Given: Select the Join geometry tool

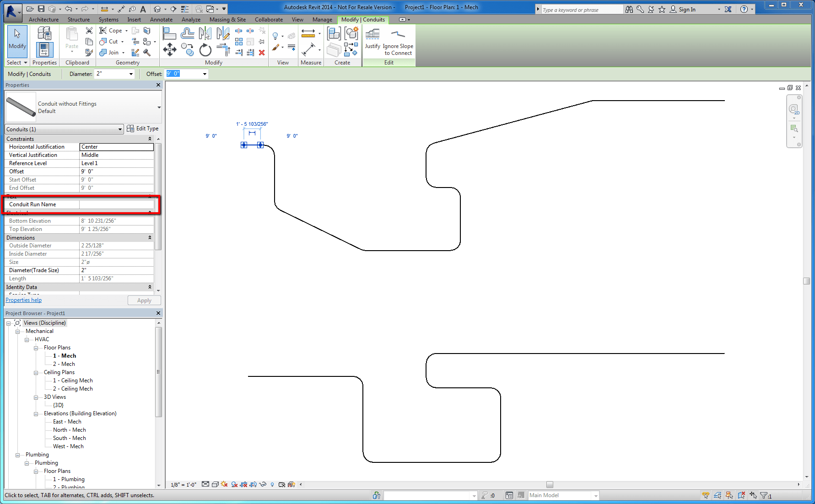Looking at the screenshot, I should (109, 52).
